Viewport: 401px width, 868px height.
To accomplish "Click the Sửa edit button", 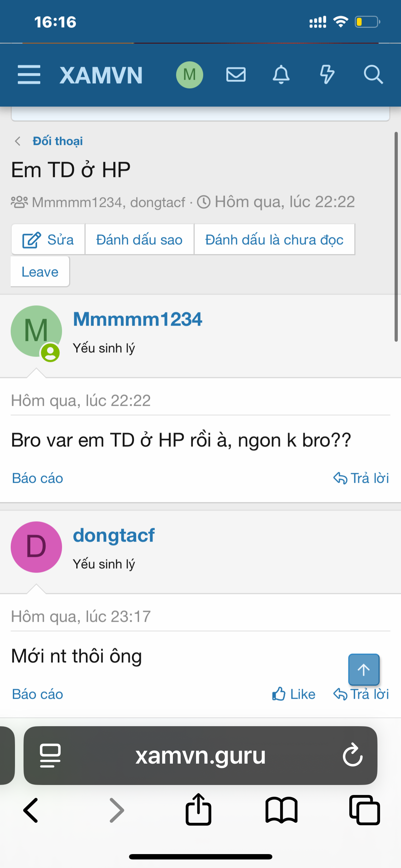I will [x=48, y=240].
